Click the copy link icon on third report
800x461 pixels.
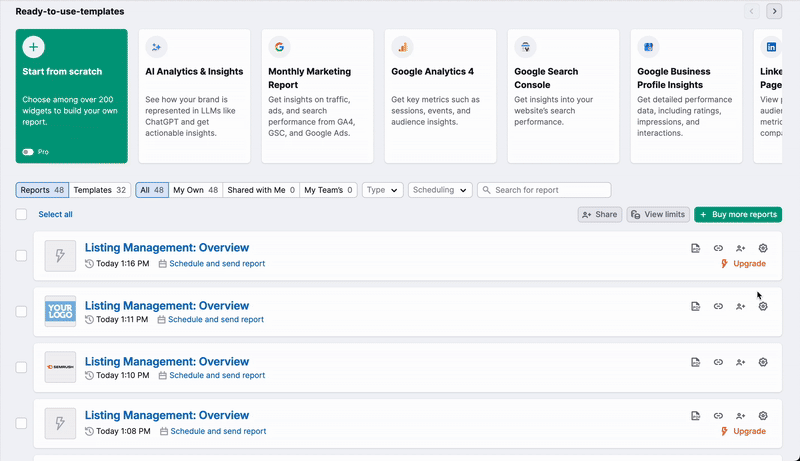tap(718, 362)
